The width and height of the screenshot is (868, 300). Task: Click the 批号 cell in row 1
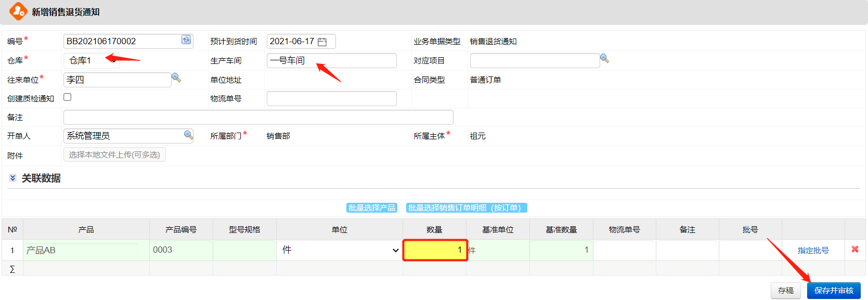(x=750, y=250)
